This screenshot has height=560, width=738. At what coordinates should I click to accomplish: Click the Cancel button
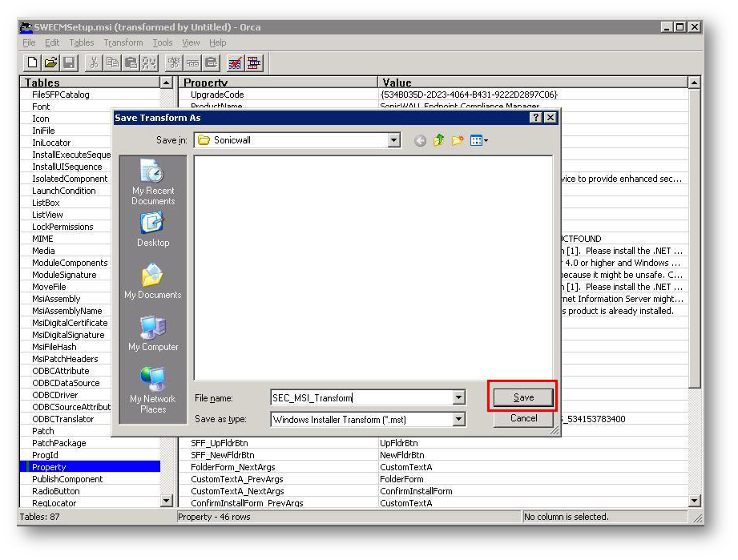(x=523, y=418)
